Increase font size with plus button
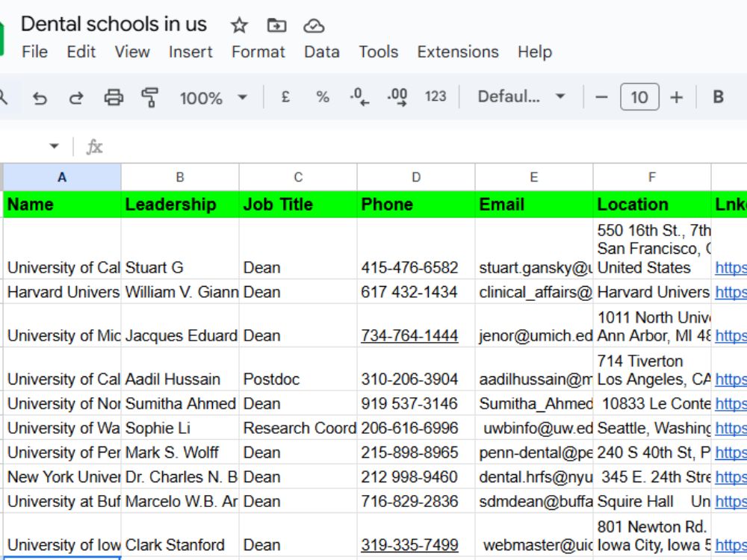 point(677,97)
